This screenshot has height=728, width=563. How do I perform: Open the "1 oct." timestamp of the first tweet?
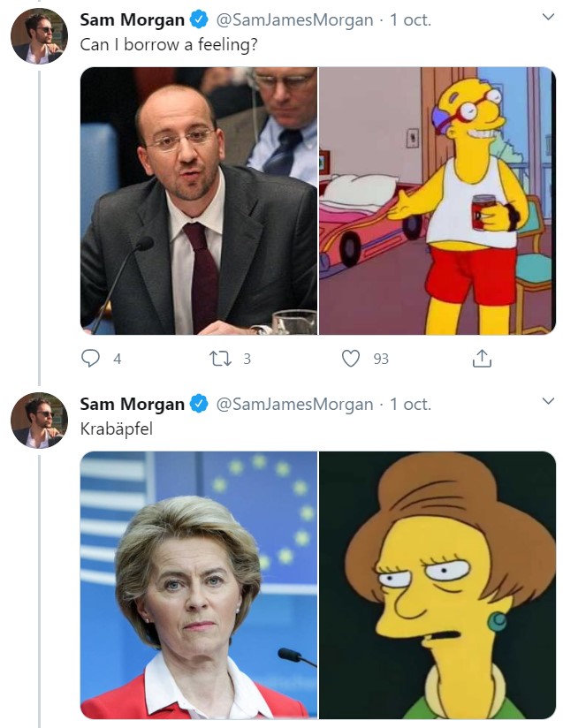point(410,20)
